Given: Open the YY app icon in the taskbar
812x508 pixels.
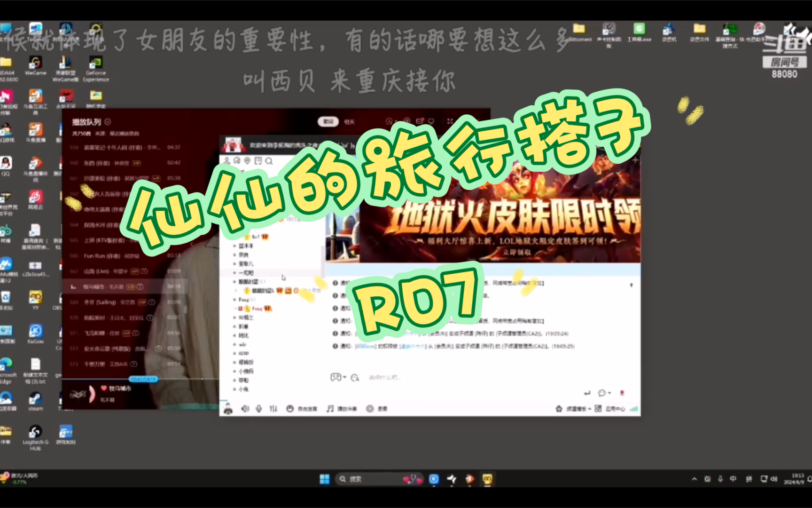Looking at the screenshot, I should pyautogui.click(x=487, y=479).
